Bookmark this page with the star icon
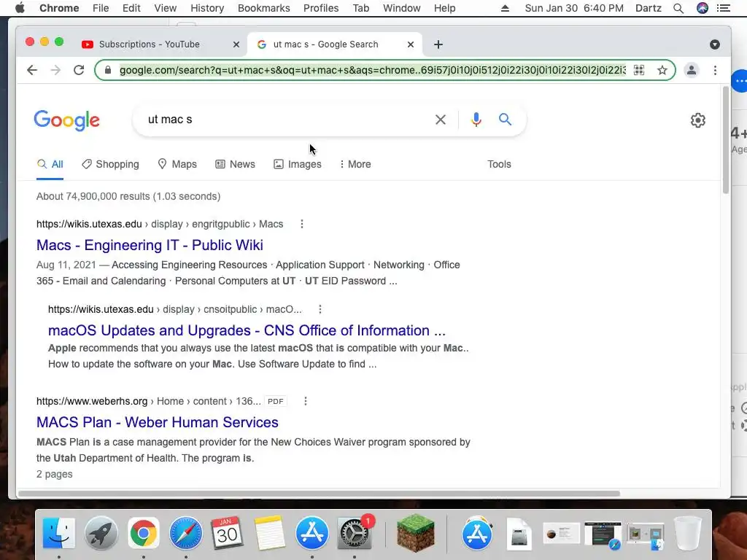This screenshot has height=560, width=747. 662,70
